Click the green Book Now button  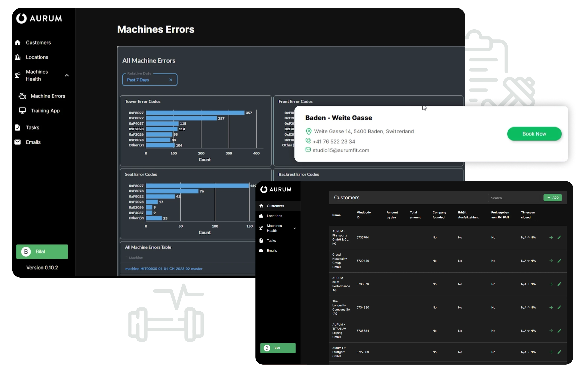pyautogui.click(x=534, y=134)
